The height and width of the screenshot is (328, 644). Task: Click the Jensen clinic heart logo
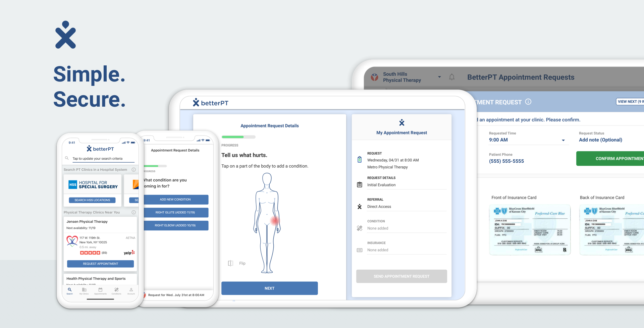pyautogui.click(x=72, y=241)
